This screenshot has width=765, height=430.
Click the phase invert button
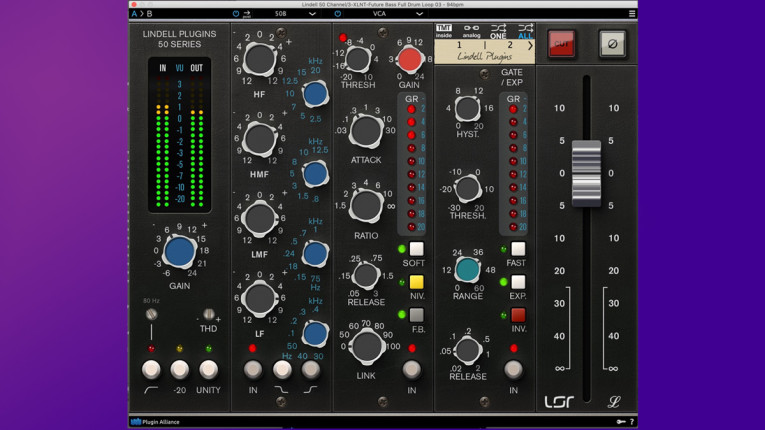612,44
